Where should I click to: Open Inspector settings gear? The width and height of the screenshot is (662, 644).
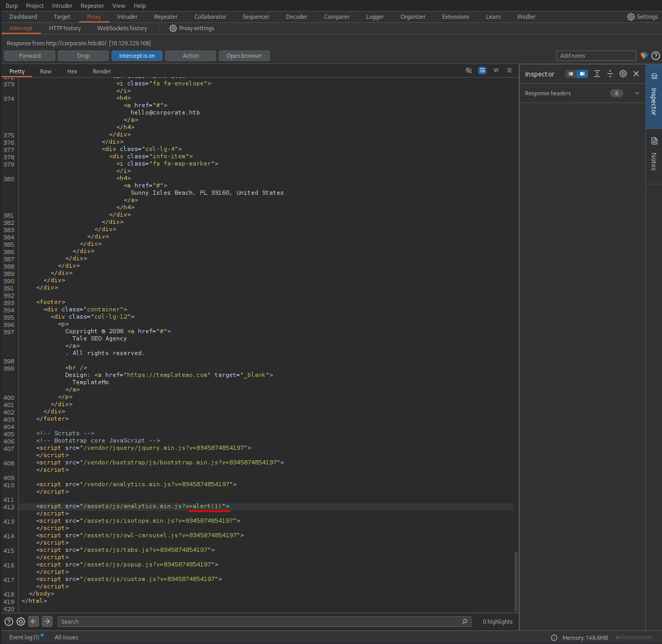pyautogui.click(x=623, y=74)
